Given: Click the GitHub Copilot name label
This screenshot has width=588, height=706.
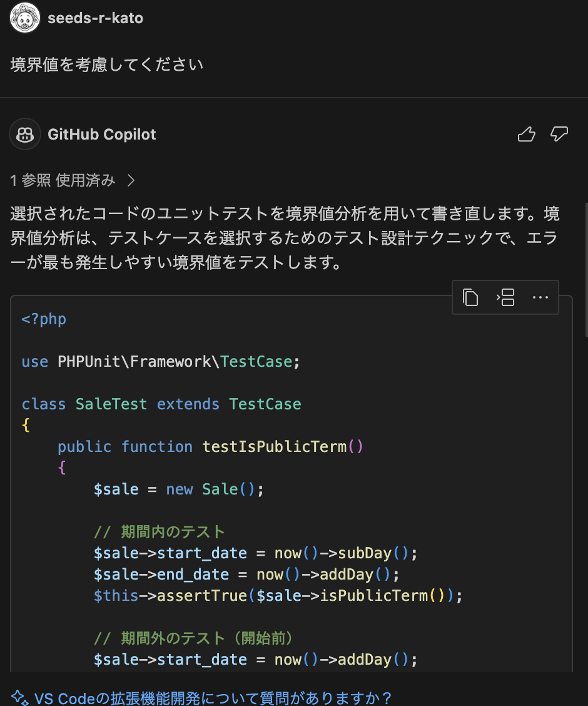Looking at the screenshot, I should (102, 135).
